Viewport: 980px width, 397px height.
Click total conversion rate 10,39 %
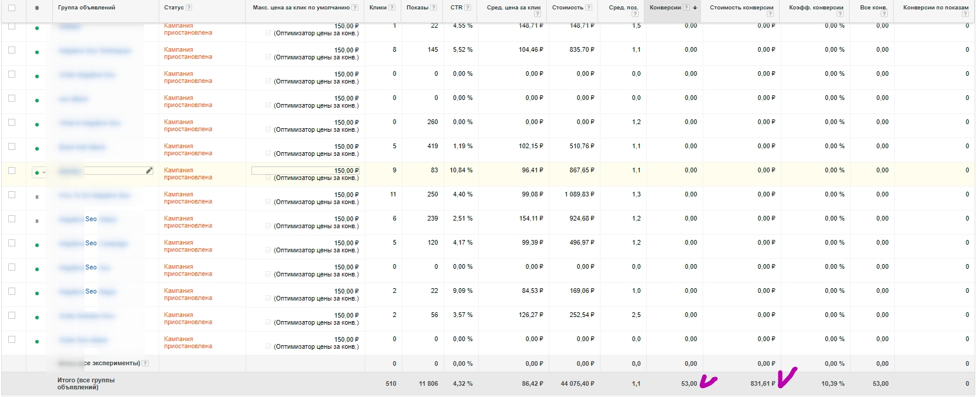833,383
